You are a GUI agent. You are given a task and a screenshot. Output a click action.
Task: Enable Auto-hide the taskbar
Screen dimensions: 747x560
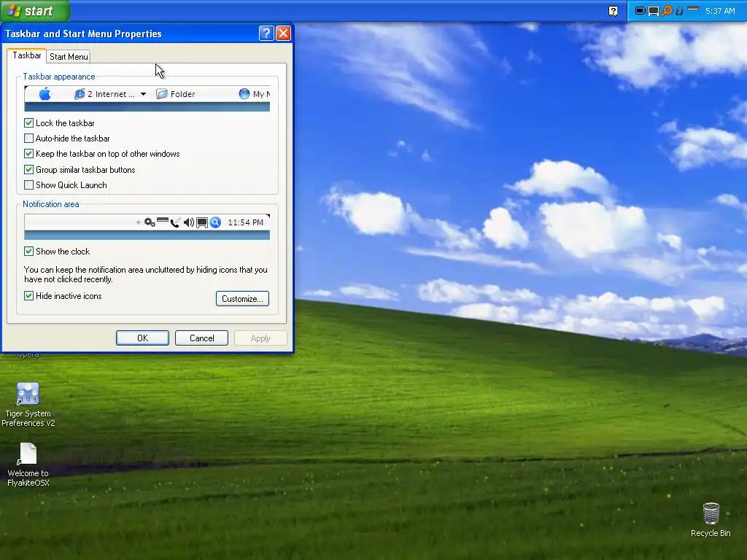coord(28,138)
